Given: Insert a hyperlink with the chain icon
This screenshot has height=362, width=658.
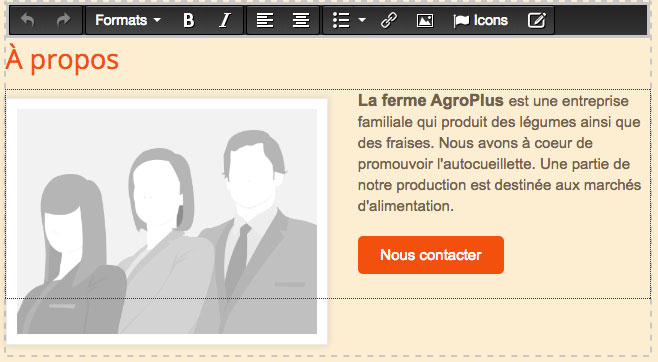Looking at the screenshot, I should [x=389, y=20].
